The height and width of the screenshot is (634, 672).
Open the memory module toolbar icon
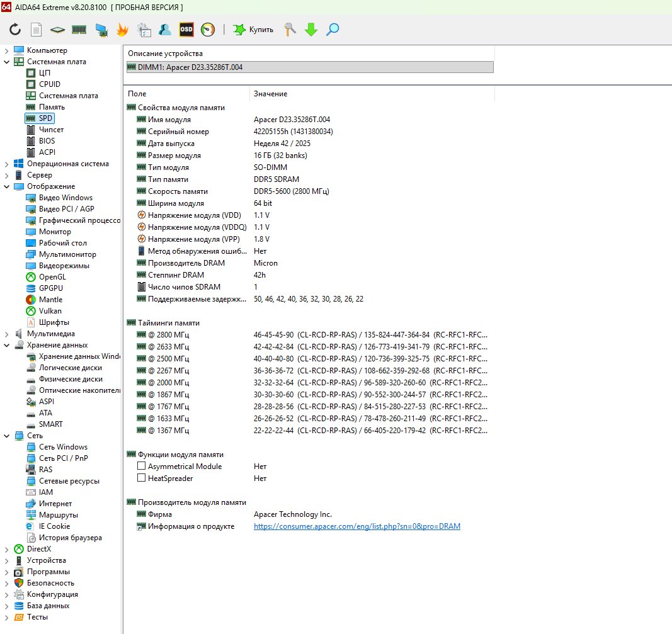point(79,30)
